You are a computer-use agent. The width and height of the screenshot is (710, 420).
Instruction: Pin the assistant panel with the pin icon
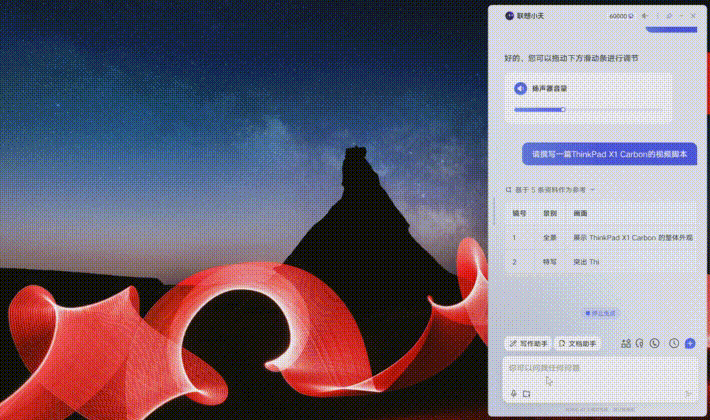[x=670, y=16]
